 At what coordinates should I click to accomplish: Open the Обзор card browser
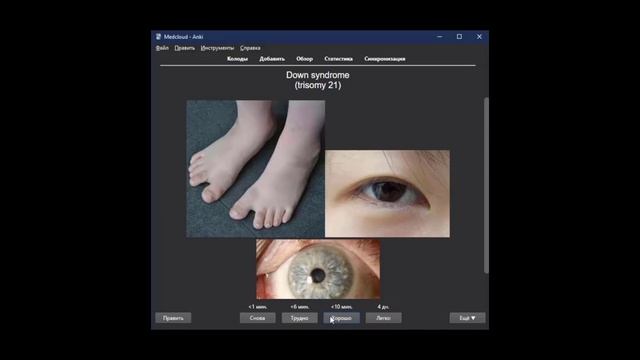coord(304,59)
